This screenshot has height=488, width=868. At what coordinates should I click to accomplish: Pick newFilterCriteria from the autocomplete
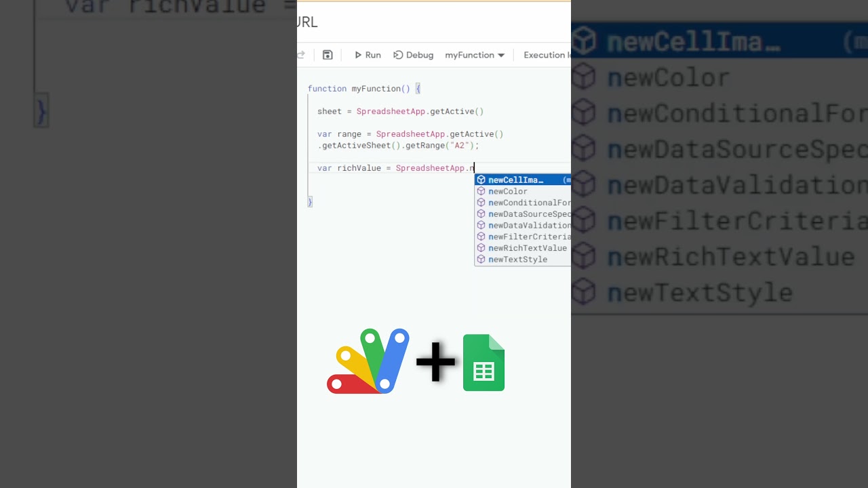[x=523, y=237]
